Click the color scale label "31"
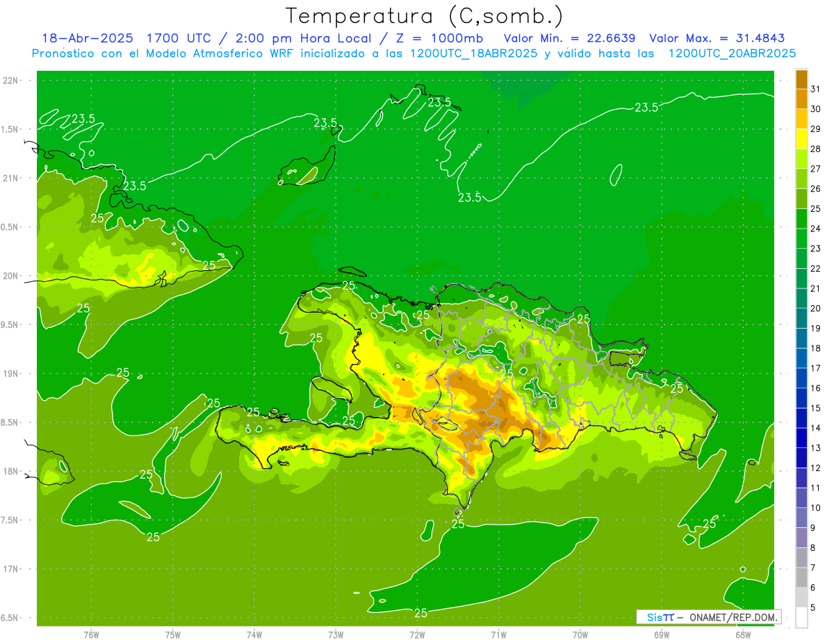The width and height of the screenshot is (834, 644). pyautogui.click(x=816, y=89)
